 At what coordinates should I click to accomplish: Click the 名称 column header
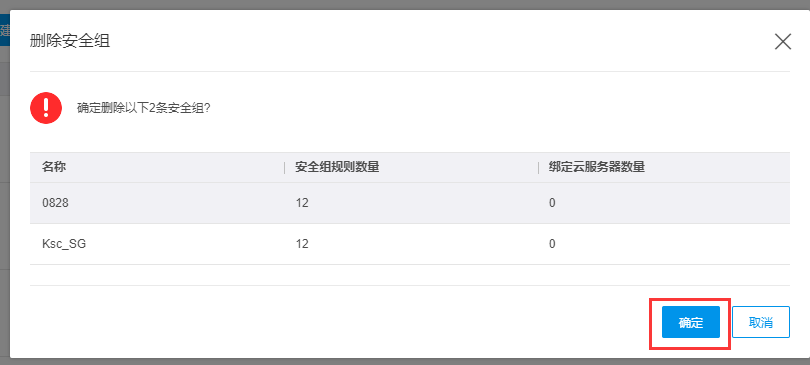point(54,167)
